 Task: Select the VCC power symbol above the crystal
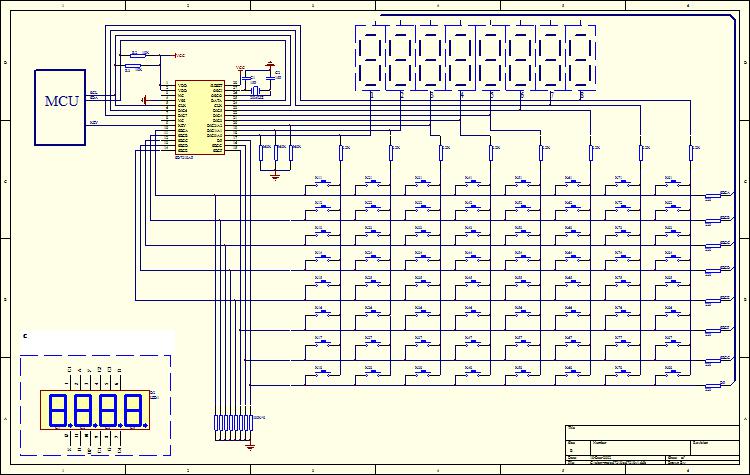point(241,69)
